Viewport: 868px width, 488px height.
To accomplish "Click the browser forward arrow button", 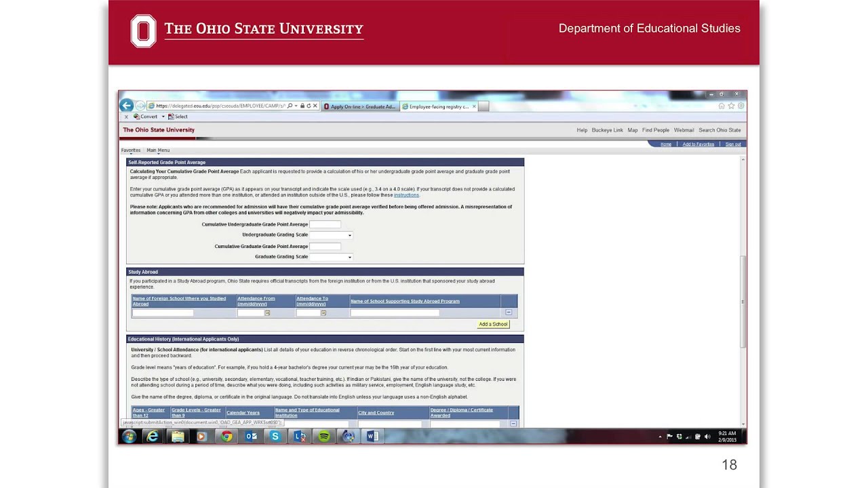I will 140,106.
